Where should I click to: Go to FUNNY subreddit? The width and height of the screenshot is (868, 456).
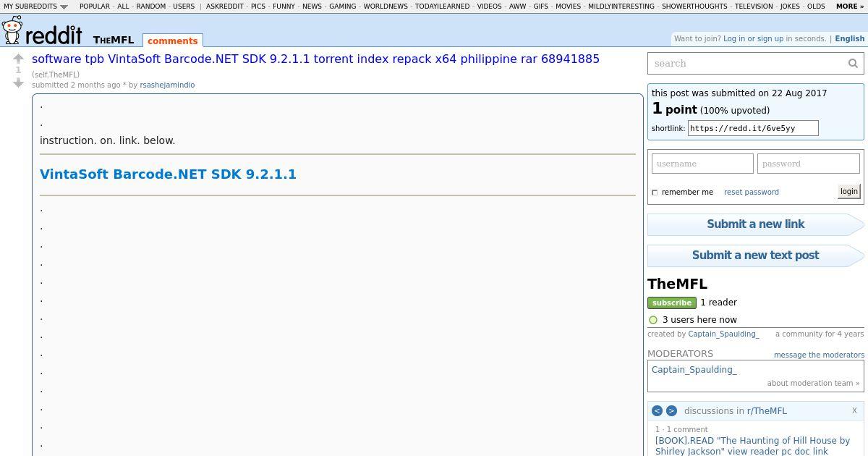point(284,7)
